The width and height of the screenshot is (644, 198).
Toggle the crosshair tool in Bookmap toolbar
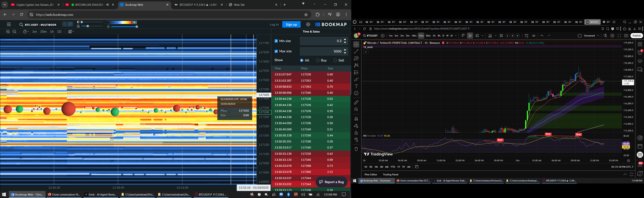click(x=64, y=24)
